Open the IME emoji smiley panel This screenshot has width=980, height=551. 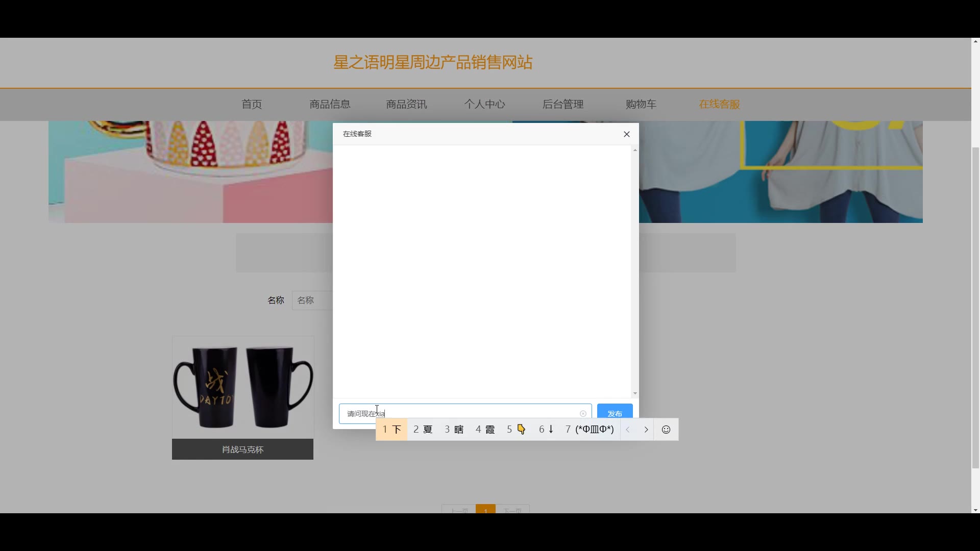(x=666, y=430)
